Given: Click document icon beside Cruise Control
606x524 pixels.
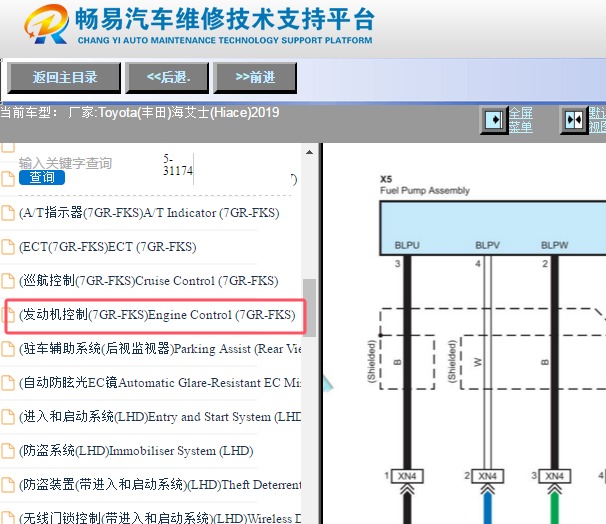Looking at the screenshot, I should [x=7, y=281].
